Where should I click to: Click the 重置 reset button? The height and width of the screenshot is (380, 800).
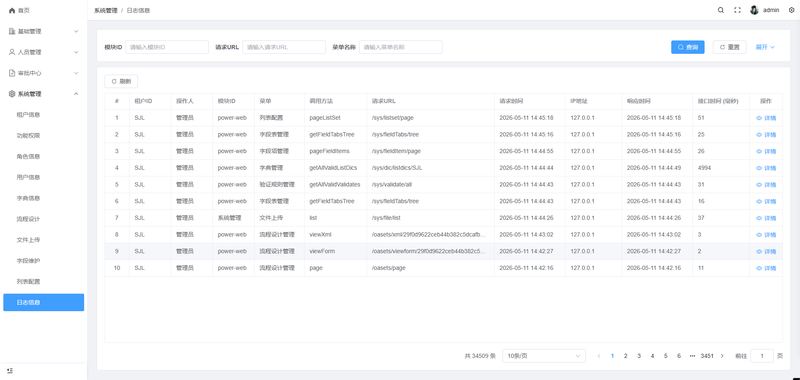tap(730, 47)
